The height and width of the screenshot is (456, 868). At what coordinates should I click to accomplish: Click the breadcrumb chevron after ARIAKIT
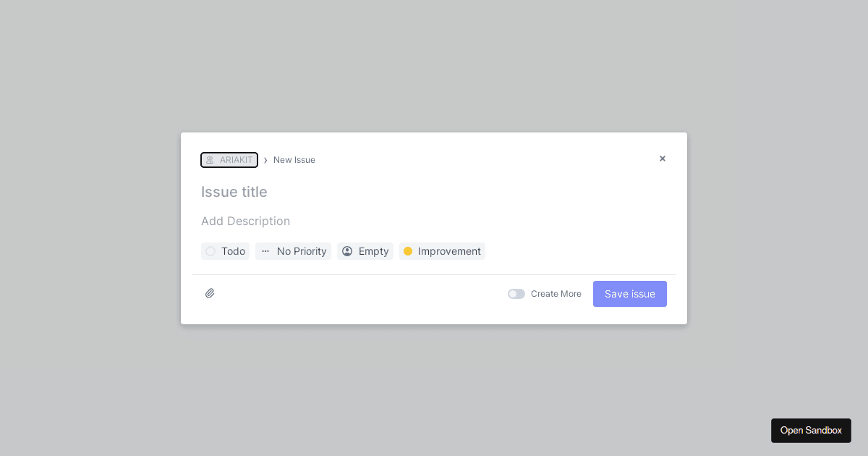(265, 160)
